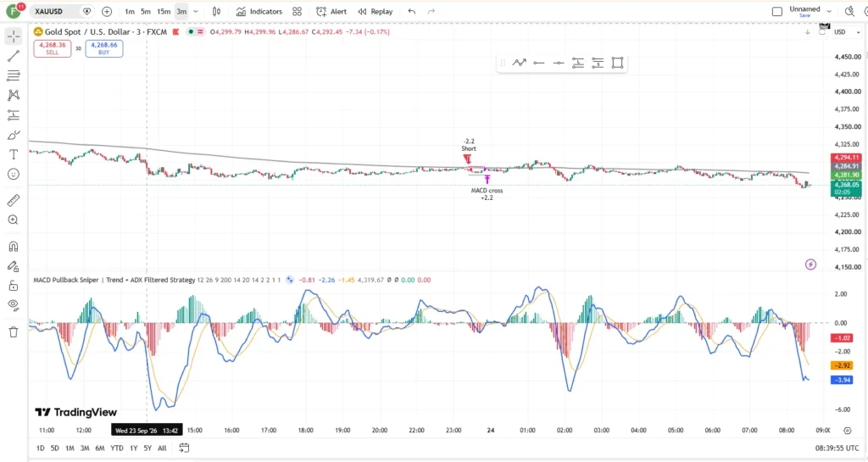This screenshot has height=462, width=868.
Task: Open the USD currency dropdown
Action: 847,32
